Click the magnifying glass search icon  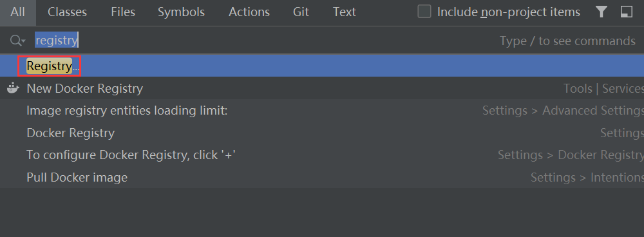(x=15, y=41)
